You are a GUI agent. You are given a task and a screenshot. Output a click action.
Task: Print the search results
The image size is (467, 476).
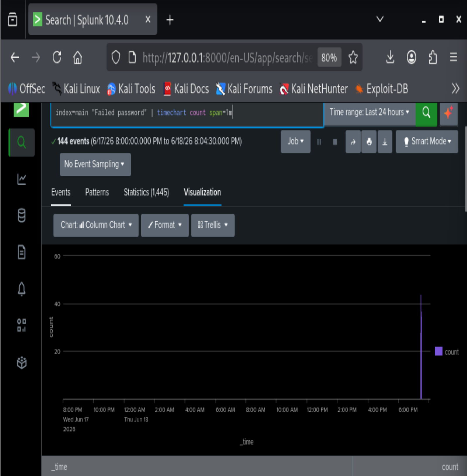(x=369, y=142)
